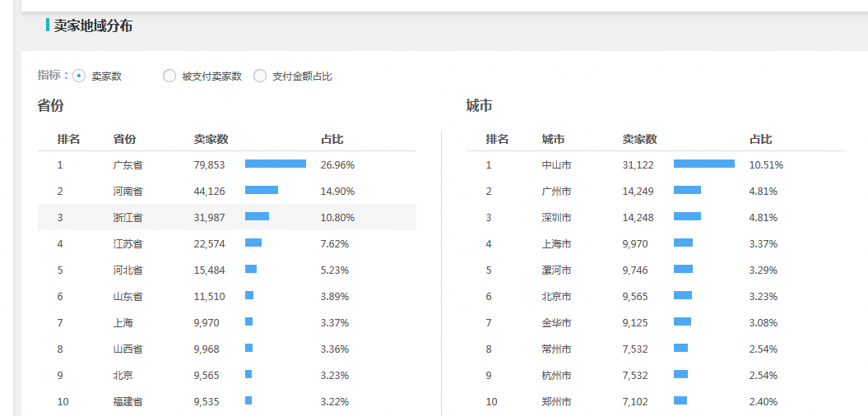Click seller count 31,122 for 中山市
Image resolution: width=868 pixels, height=416 pixels.
(x=638, y=165)
